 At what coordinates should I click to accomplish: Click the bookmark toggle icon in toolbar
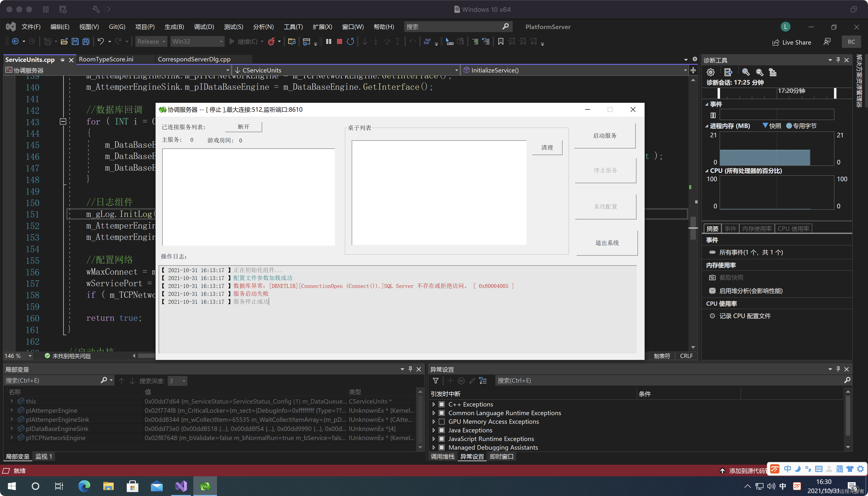(x=500, y=42)
